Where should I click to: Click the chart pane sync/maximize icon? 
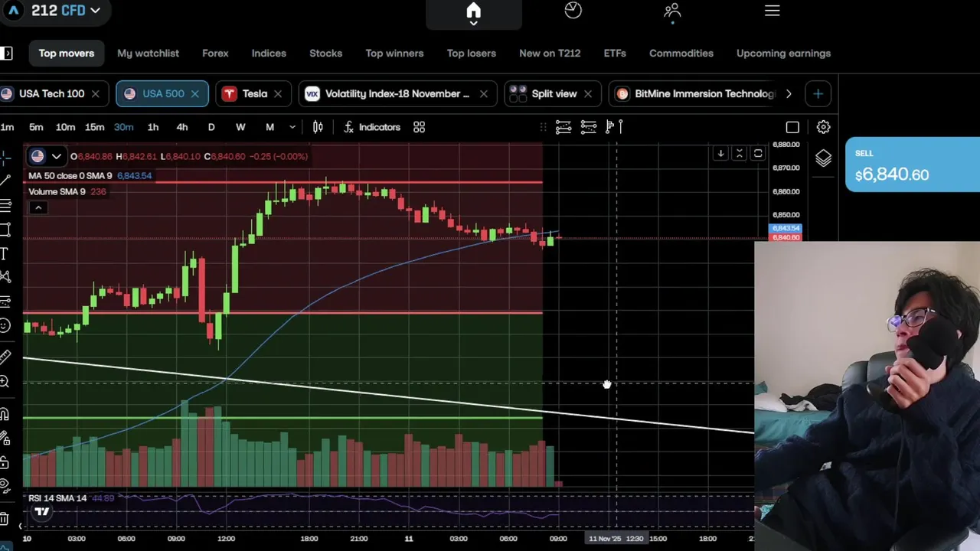(x=757, y=154)
